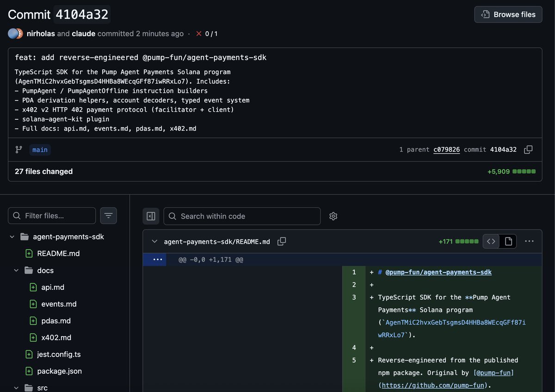Click the https://github.com/pump-fun URL in diff
This screenshot has height=392, width=555.
[x=433, y=385]
